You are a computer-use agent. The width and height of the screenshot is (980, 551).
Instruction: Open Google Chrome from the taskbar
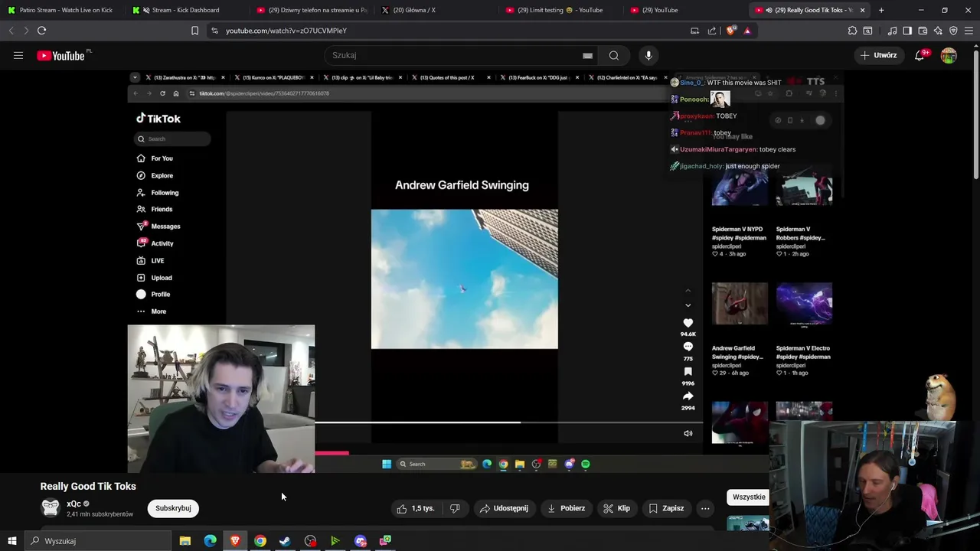(x=260, y=541)
